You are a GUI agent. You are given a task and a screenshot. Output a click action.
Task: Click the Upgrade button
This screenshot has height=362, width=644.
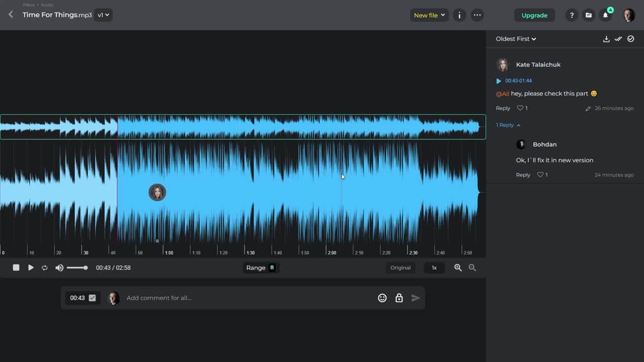pos(534,15)
